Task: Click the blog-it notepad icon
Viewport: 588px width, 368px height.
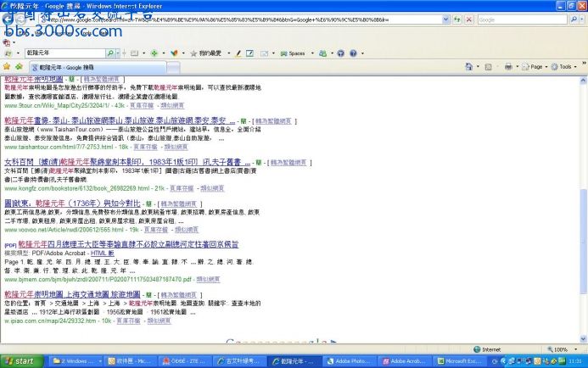Action: point(249,53)
